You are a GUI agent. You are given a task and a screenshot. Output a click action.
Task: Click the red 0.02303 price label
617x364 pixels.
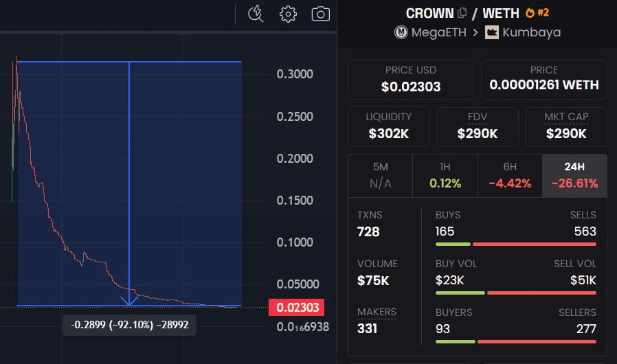pyautogui.click(x=293, y=308)
